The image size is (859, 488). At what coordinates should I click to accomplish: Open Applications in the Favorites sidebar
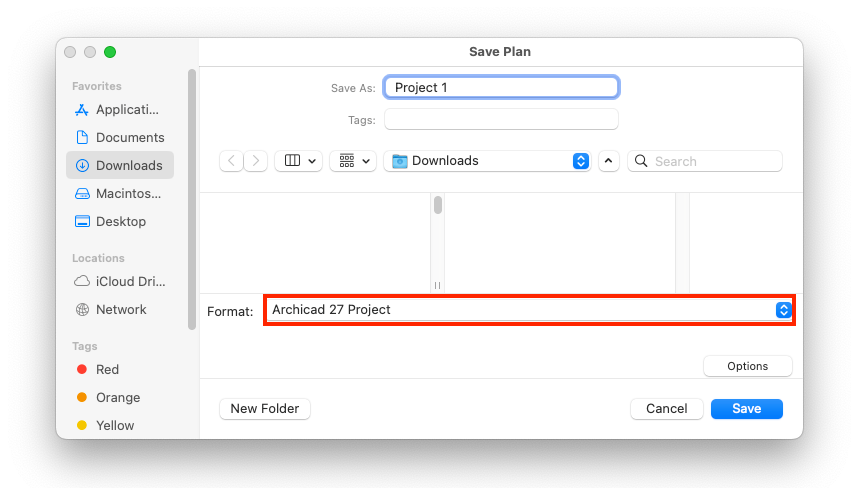(119, 110)
